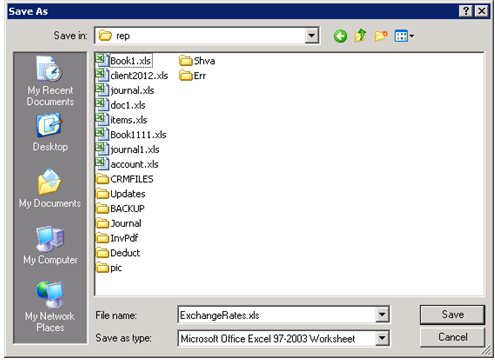This screenshot has height=360, width=495.
Task: Select the items.xls file
Action: pos(122,120)
